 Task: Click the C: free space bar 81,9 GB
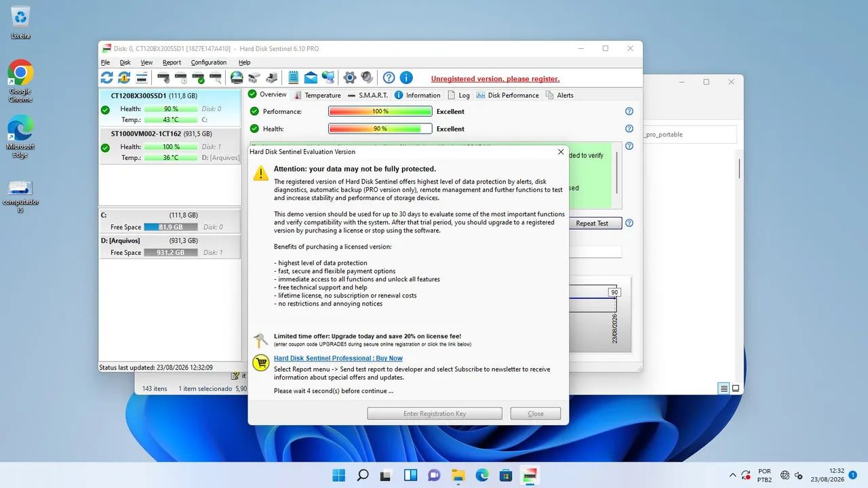point(171,227)
